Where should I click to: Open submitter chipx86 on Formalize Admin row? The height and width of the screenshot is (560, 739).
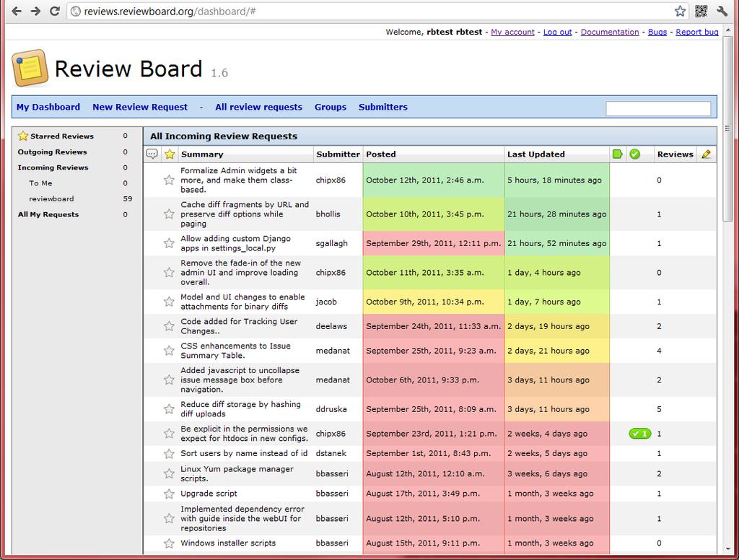pos(331,180)
